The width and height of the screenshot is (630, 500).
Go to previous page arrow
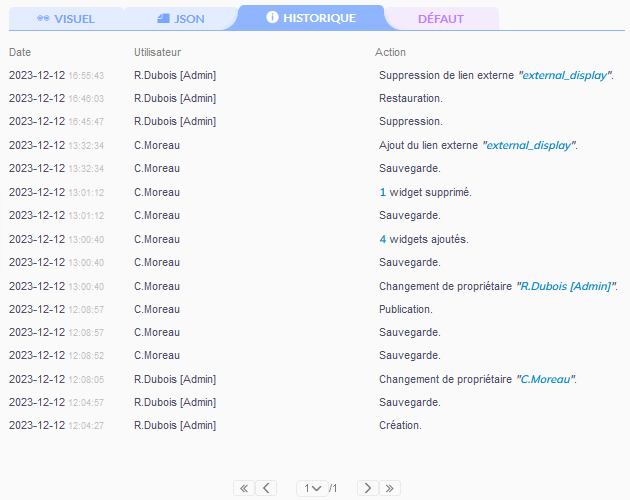click(x=266, y=488)
